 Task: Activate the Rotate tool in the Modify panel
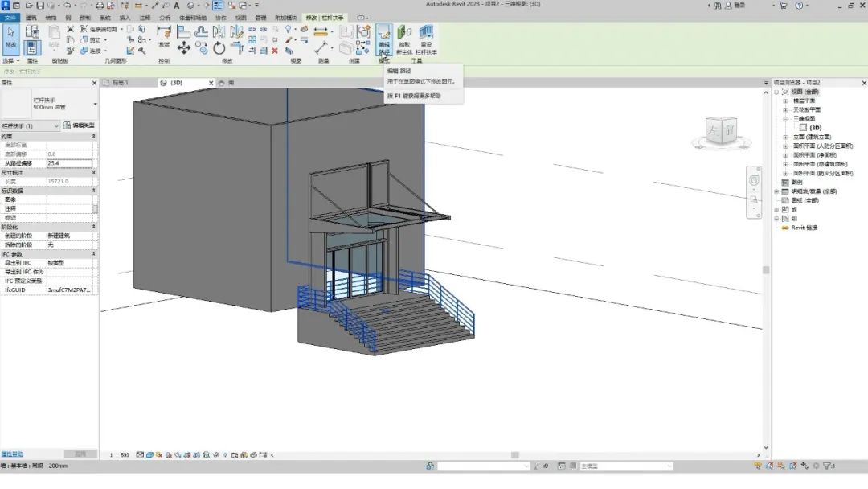(x=219, y=48)
